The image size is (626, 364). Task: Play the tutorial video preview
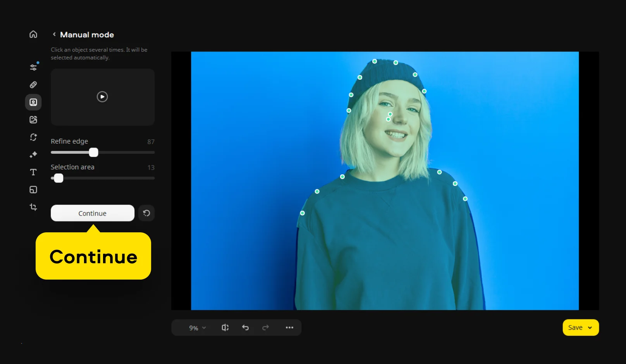pyautogui.click(x=102, y=97)
